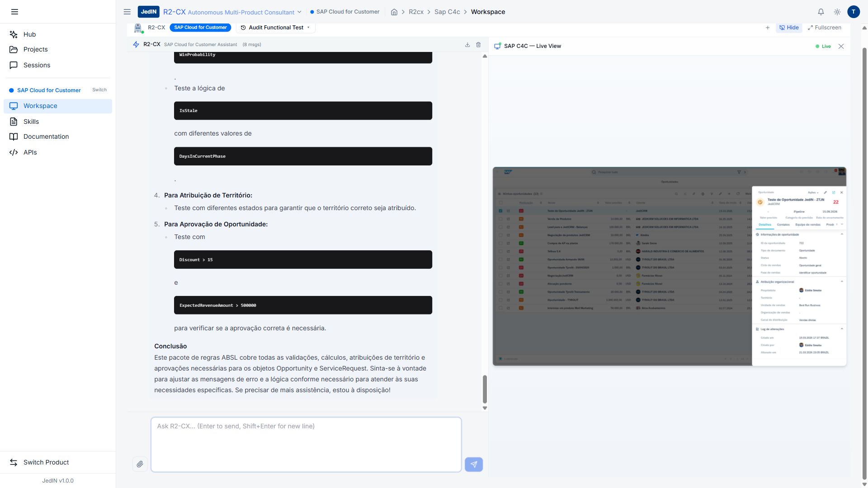Click the notifications bell icon

(x=821, y=12)
